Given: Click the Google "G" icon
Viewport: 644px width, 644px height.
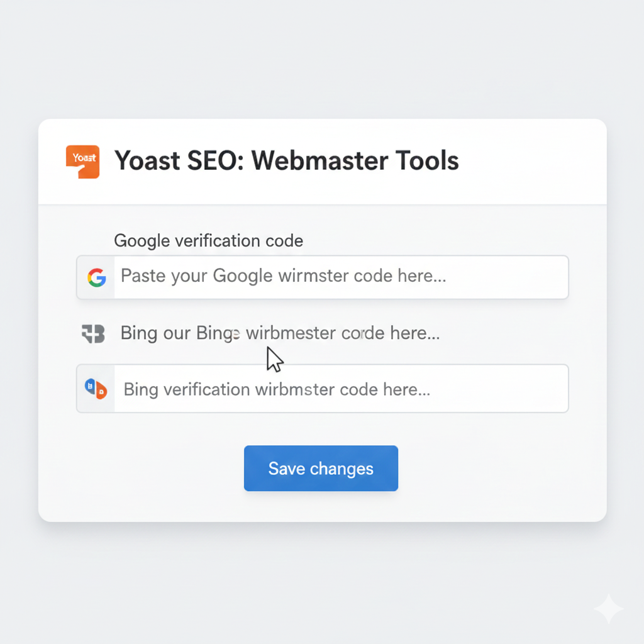Looking at the screenshot, I should (96, 277).
